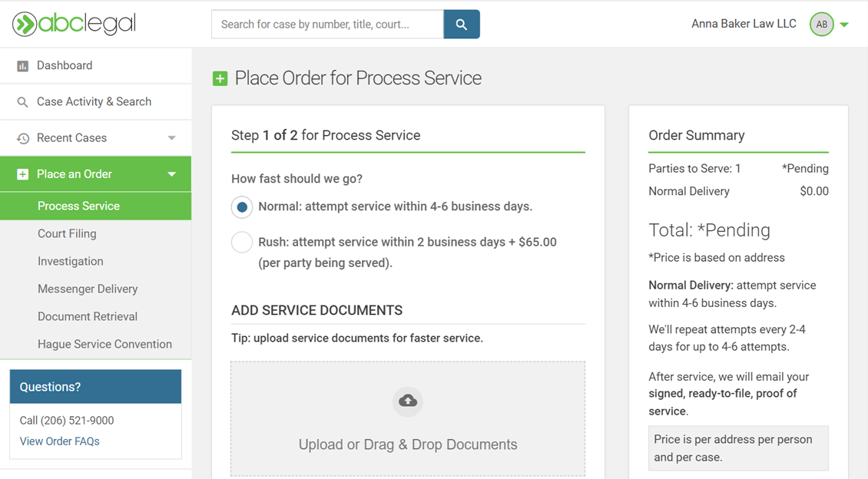Click the Place an Order plus icon
The height and width of the screenshot is (479, 868).
[22, 174]
